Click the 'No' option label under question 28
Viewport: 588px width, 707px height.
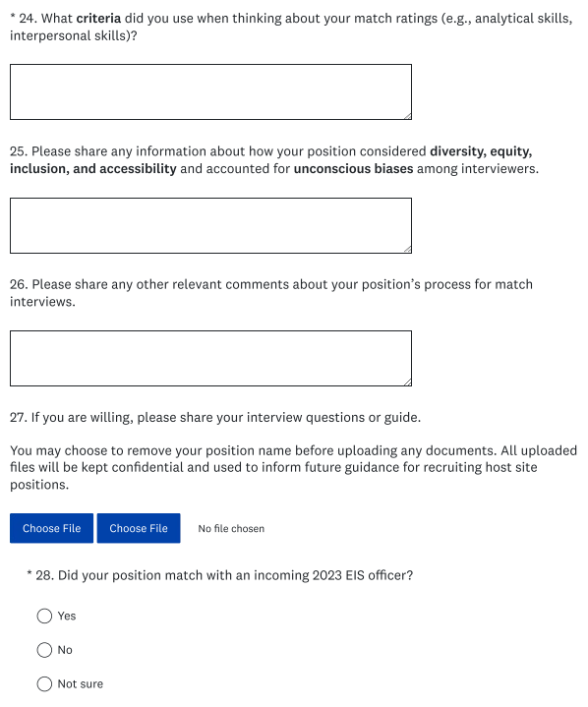click(65, 650)
